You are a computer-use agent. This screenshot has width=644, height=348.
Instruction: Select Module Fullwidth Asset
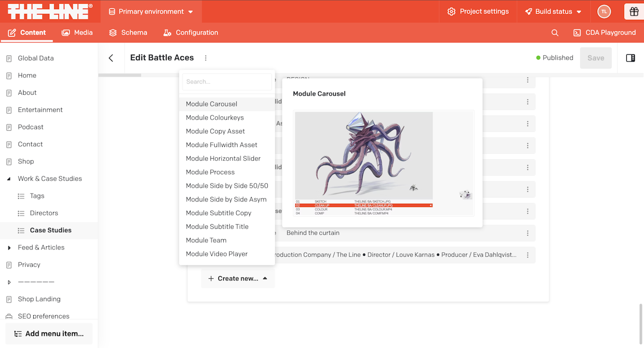[227, 145]
